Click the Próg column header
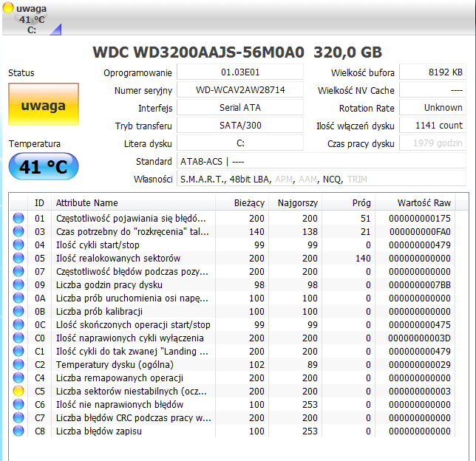The image size is (476, 461). 349,202
